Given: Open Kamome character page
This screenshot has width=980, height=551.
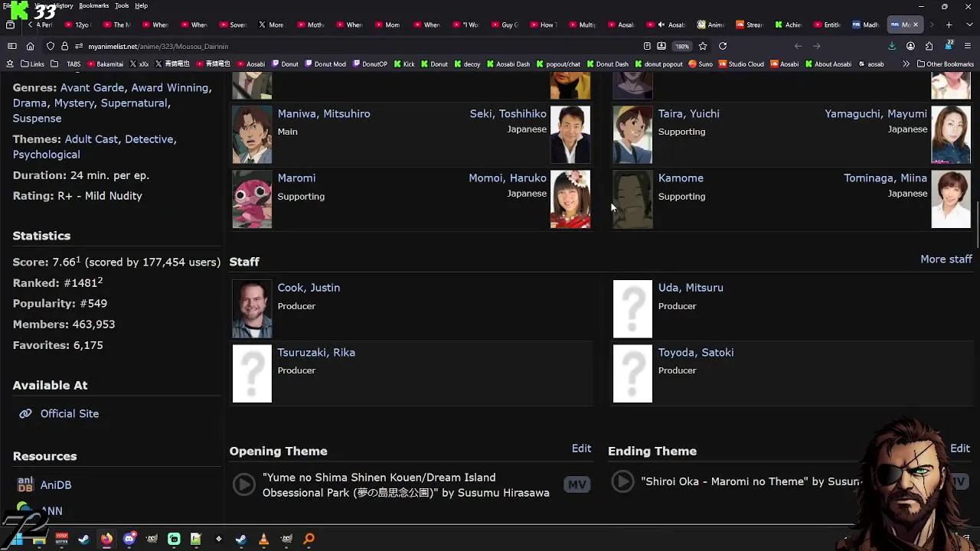Looking at the screenshot, I should click(x=681, y=178).
